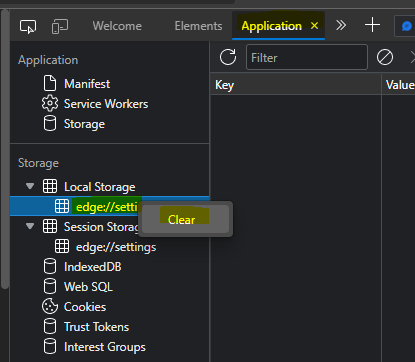Add a new tool with plus icon

[372, 25]
